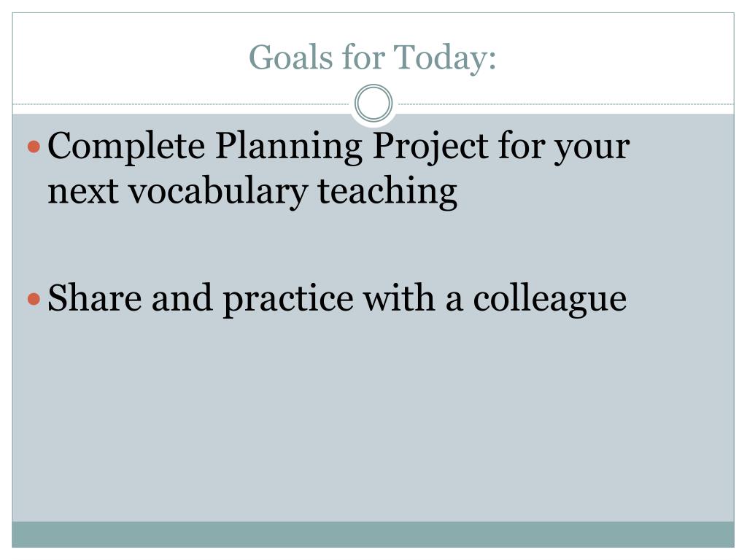
Task: Click the word 'colleague' in the second bullet
Action: (550, 299)
